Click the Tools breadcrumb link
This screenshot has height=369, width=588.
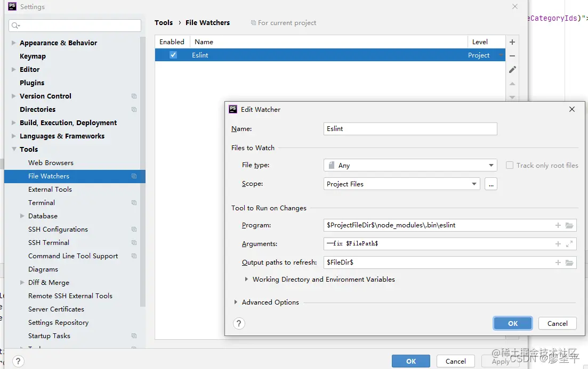164,22
